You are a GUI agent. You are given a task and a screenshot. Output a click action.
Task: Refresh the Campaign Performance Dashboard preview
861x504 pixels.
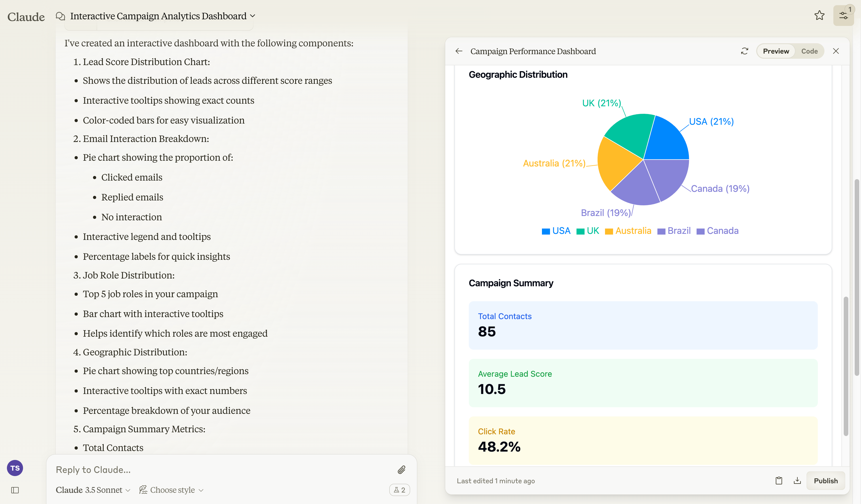pos(744,51)
